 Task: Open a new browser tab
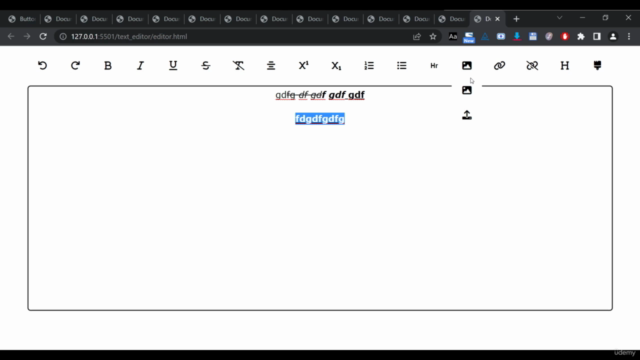click(516, 19)
